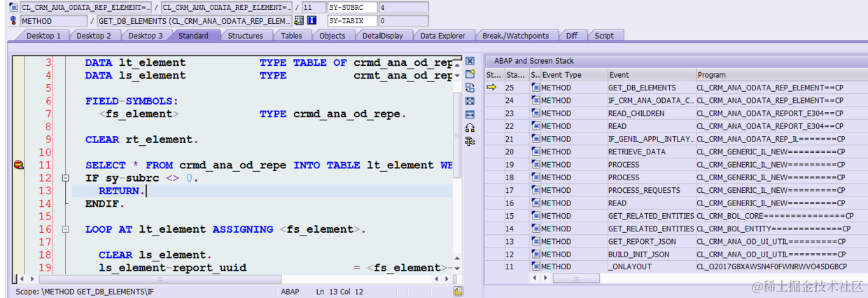The image size is (868, 298).
Task: Click the CLEAR rt_element statement on line 9
Action: [x=141, y=140]
